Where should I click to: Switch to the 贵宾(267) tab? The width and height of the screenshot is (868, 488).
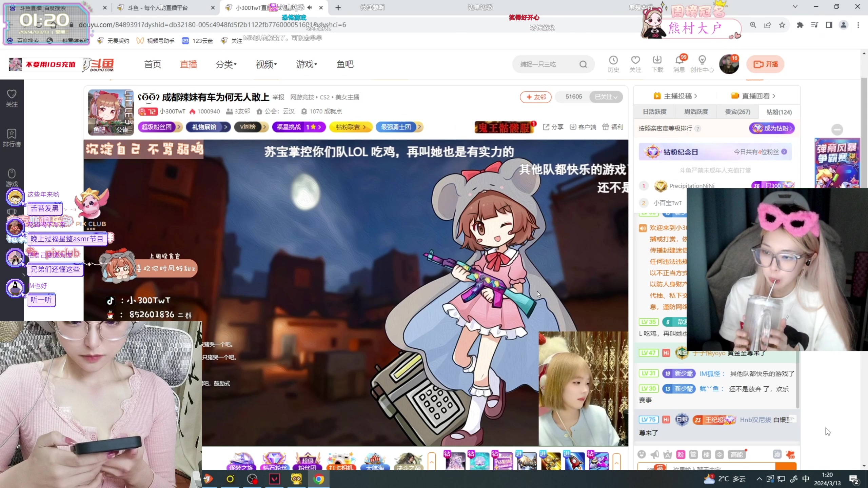(737, 112)
